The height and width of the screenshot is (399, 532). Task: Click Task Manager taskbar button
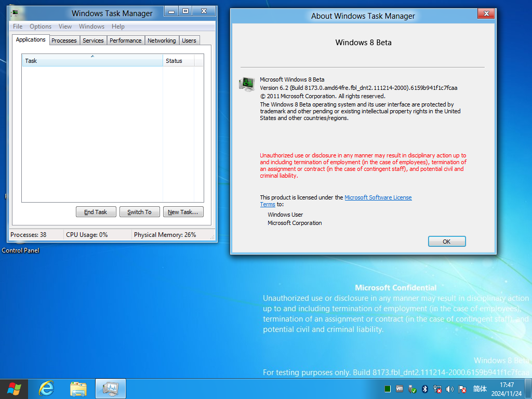tap(111, 389)
